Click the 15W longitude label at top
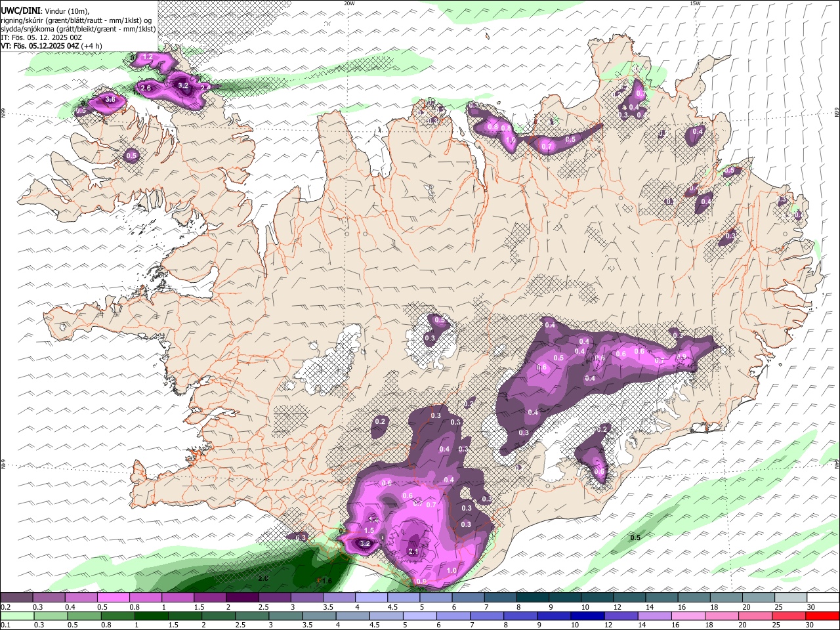Screen dimensions: 840x630 (x=694, y=3)
